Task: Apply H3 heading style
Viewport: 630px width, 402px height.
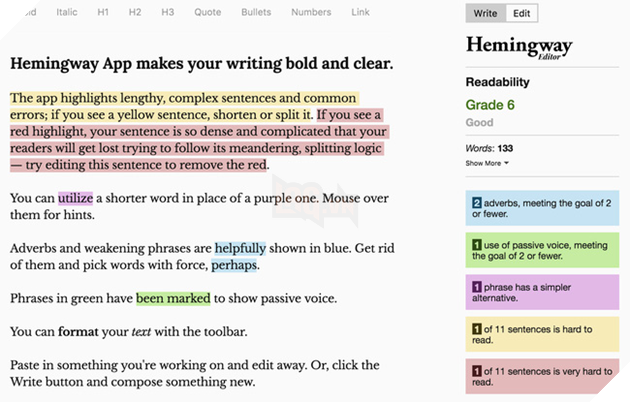Action: [168, 12]
